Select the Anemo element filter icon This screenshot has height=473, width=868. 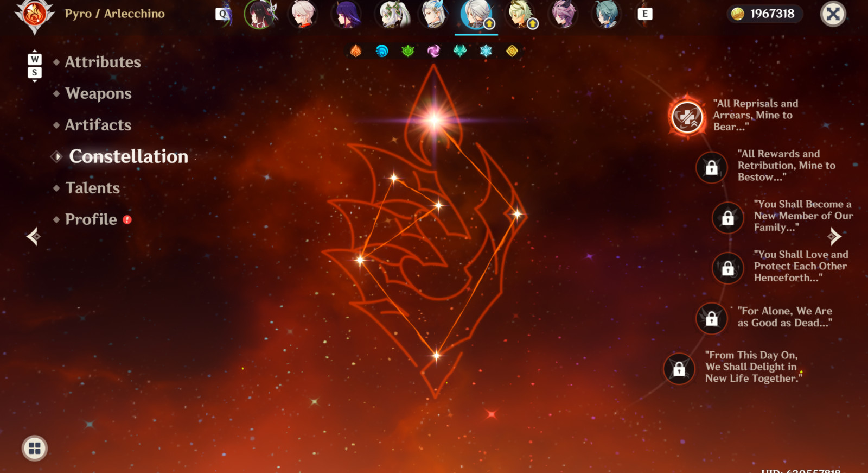pyautogui.click(x=460, y=51)
